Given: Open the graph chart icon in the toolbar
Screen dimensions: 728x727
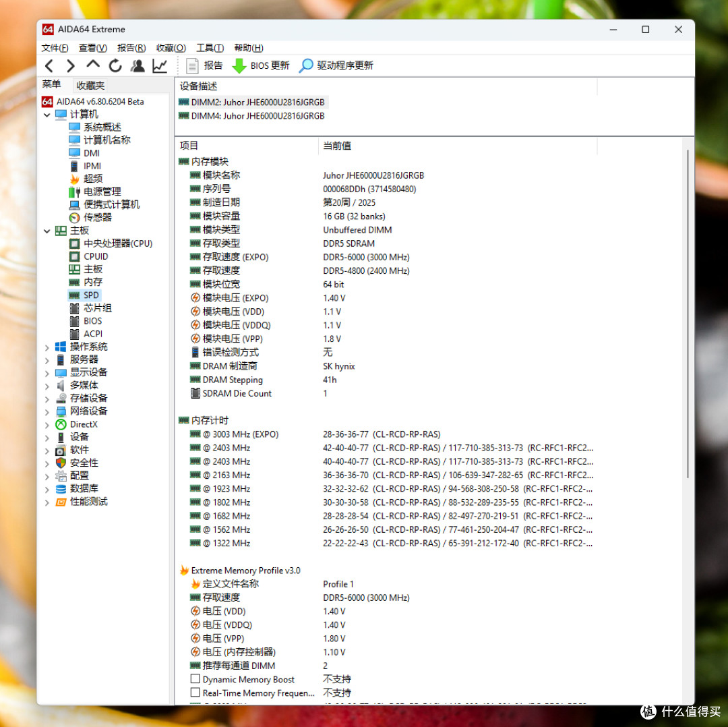Looking at the screenshot, I should [x=160, y=66].
